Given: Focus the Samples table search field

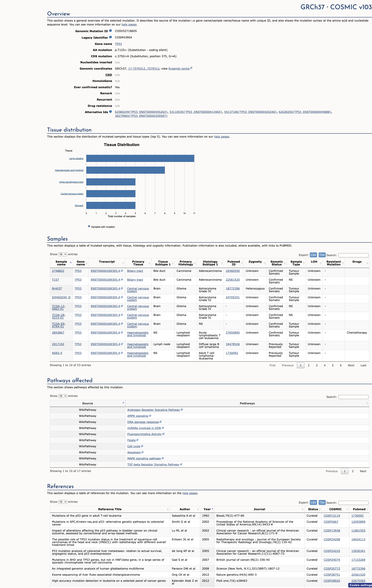Looking at the screenshot, I should [353, 255].
